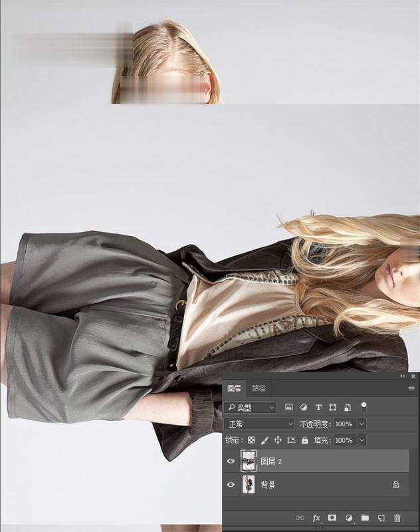
Task: Select the 图层 2 layer thumbnail
Action: click(x=249, y=461)
